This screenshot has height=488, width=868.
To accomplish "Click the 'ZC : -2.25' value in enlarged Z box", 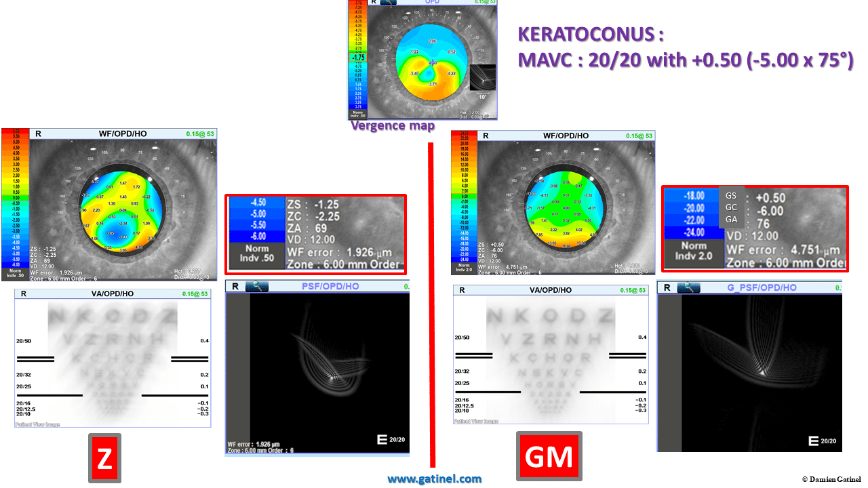I will (x=313, y=217).
